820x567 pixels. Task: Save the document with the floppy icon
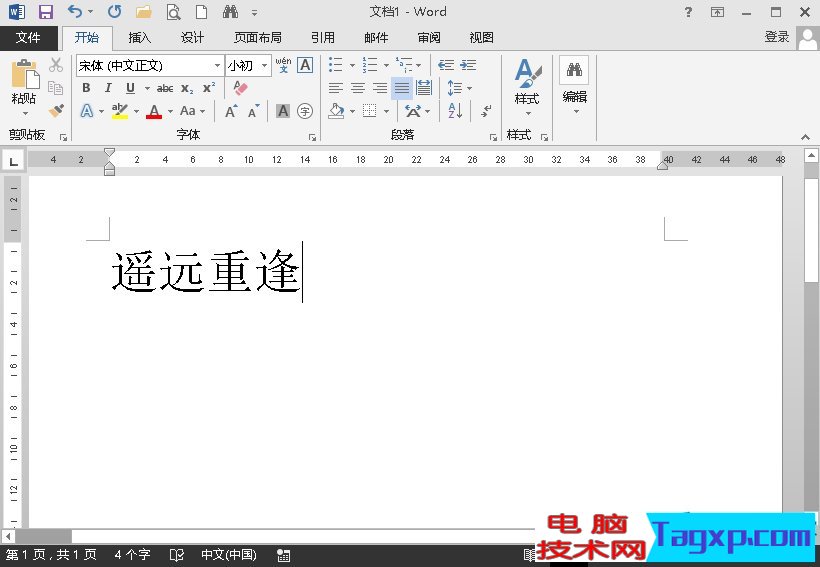[x=46, y=12]
